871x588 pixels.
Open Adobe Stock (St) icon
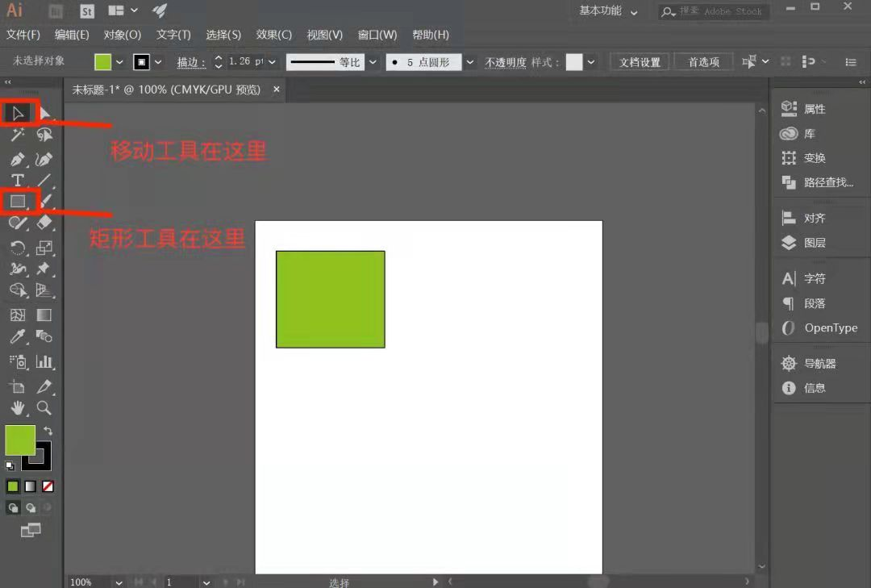87,11
